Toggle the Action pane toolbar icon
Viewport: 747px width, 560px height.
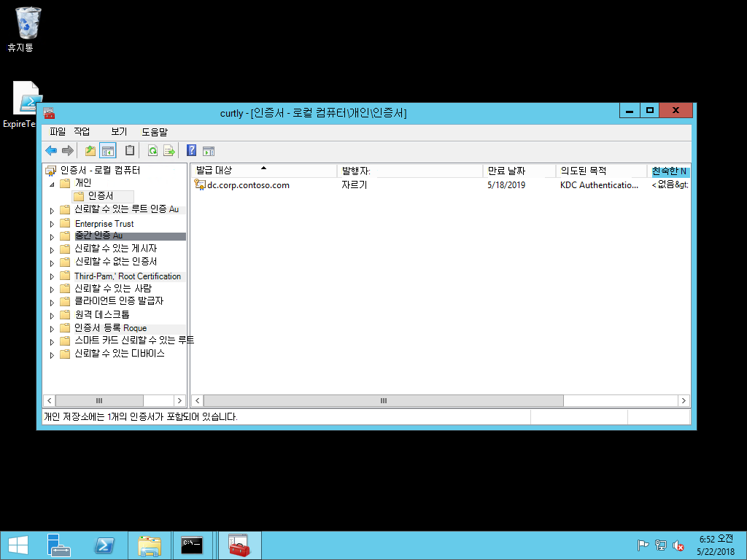pos(208,152)
